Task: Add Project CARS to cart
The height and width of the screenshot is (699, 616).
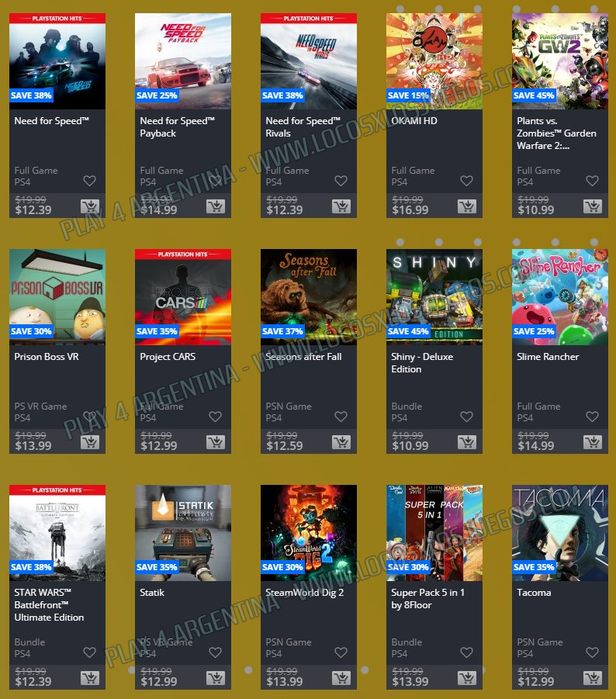Action: click(215, 442)
